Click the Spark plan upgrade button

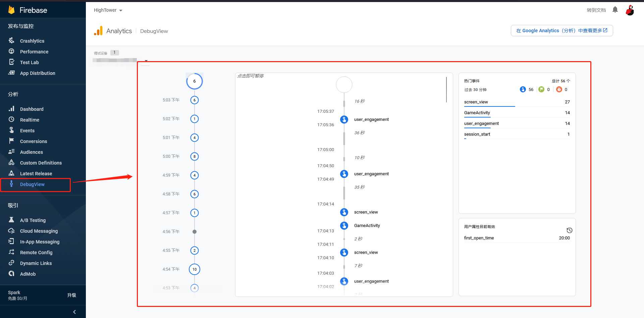(71, 295)
